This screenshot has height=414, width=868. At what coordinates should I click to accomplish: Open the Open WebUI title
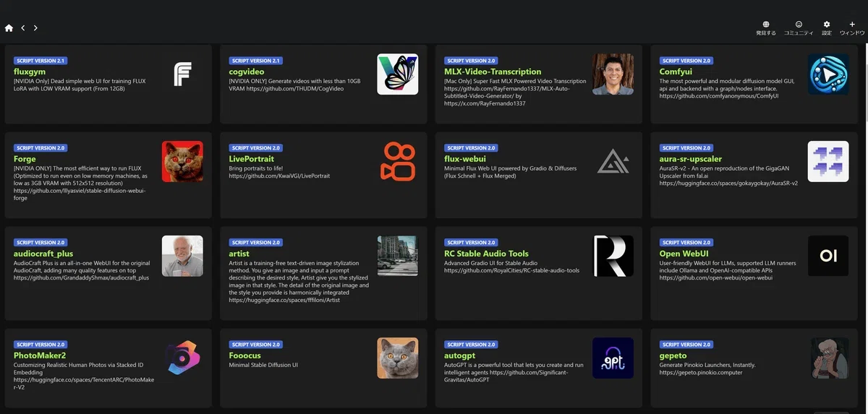[685, 254]
